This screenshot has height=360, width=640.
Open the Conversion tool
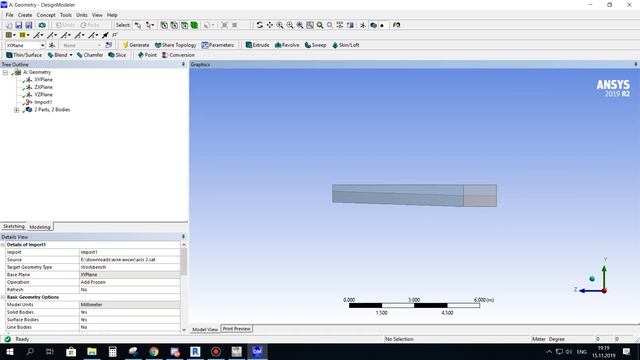coord(178,55)
